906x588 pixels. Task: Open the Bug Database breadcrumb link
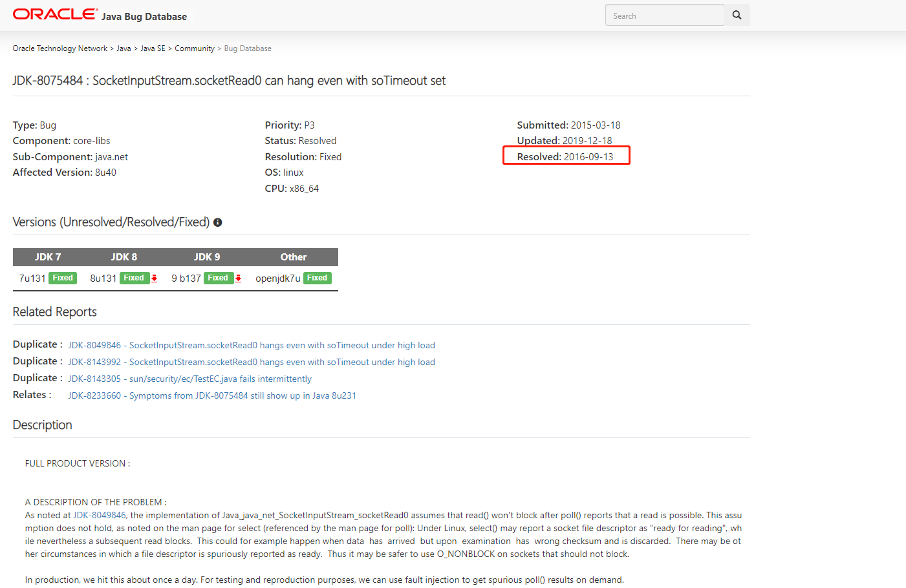(x=248, y=48)
